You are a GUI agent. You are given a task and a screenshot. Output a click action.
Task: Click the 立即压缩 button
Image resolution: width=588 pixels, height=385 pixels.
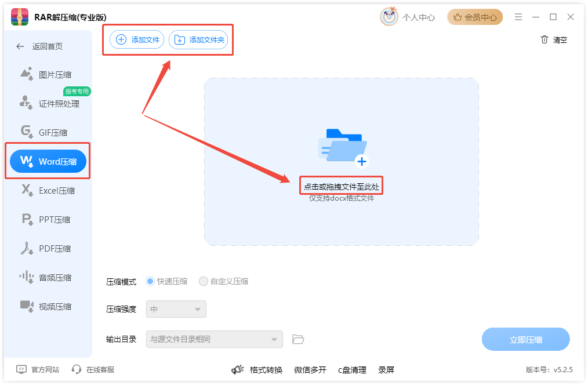(526, 339)
